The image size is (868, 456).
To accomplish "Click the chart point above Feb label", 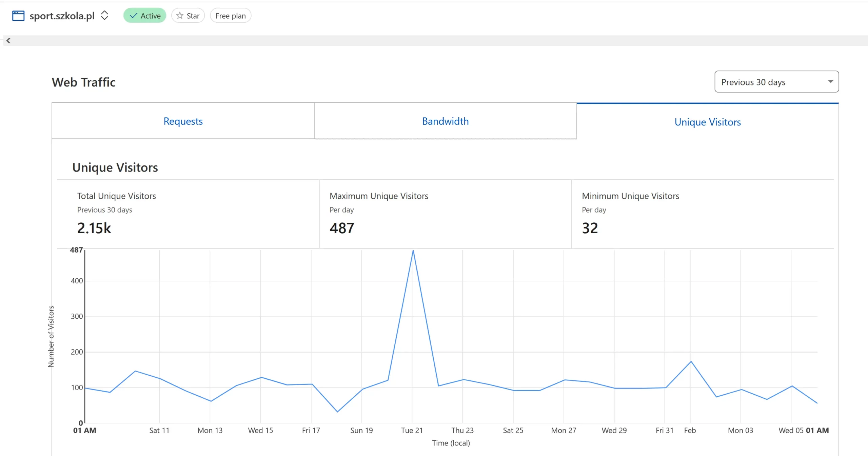I will (691, 361).
